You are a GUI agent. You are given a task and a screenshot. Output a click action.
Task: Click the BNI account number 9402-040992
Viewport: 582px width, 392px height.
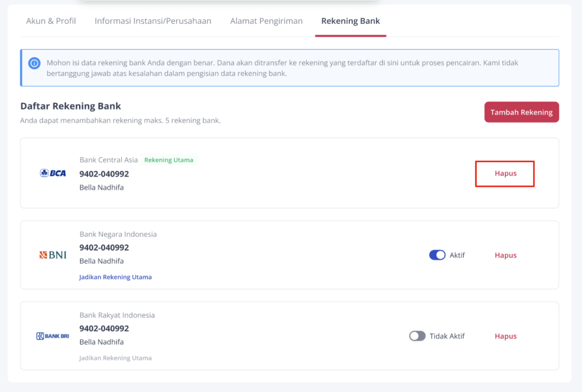point(104,248)
